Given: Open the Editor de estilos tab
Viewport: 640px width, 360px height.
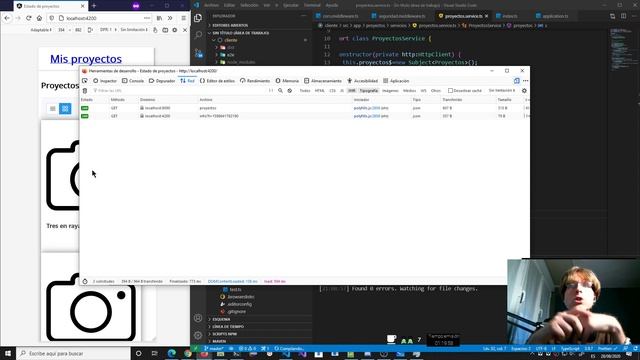Looking at the screenshot, I should [217, 81].
